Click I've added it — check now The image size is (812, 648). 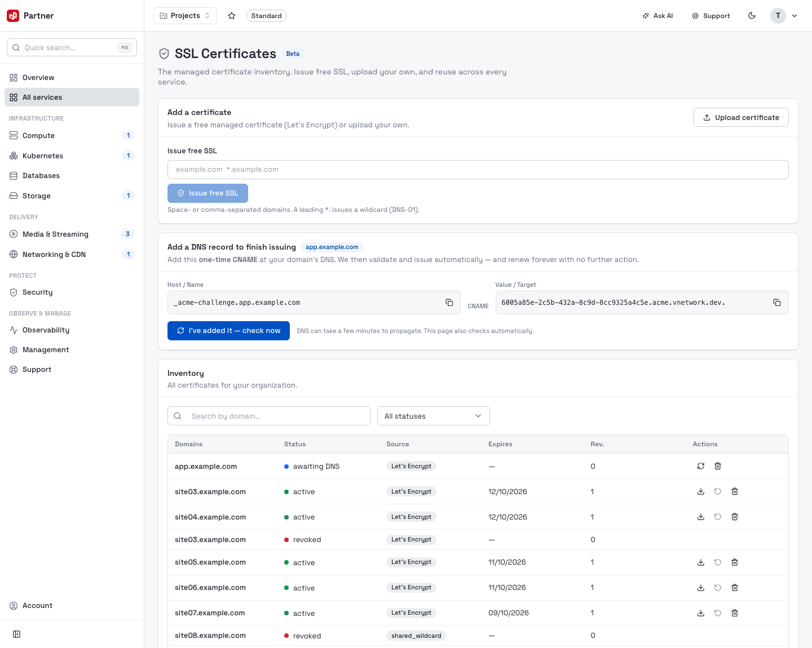228,331
